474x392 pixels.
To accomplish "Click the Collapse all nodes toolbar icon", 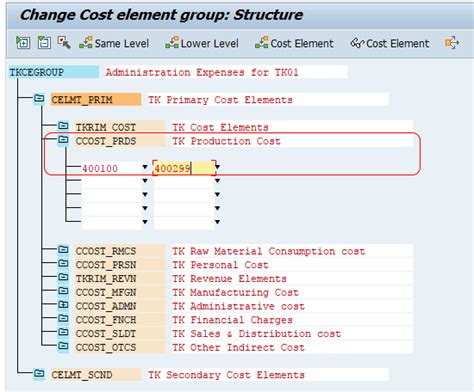I will (x=44, y=43).
